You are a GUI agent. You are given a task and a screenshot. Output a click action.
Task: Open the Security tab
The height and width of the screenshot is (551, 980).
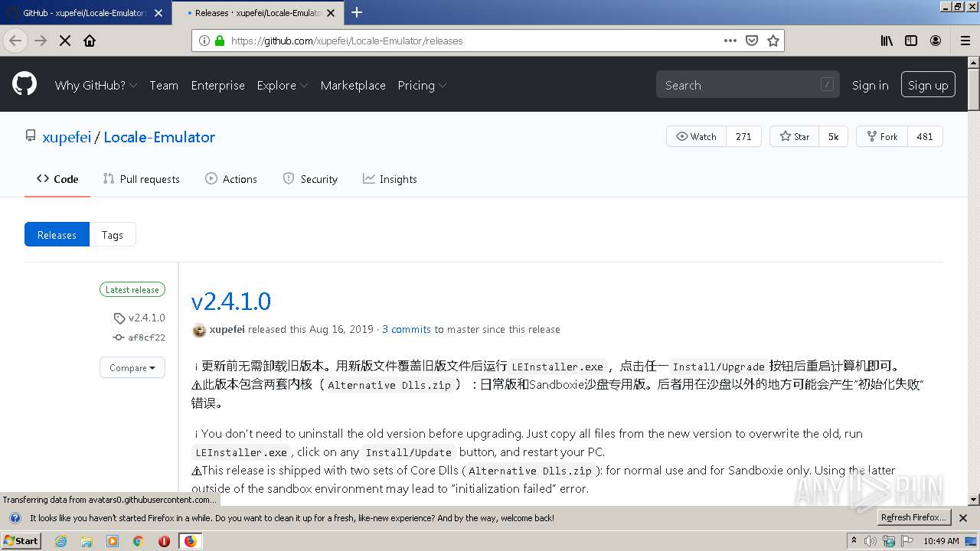point(310,178)
